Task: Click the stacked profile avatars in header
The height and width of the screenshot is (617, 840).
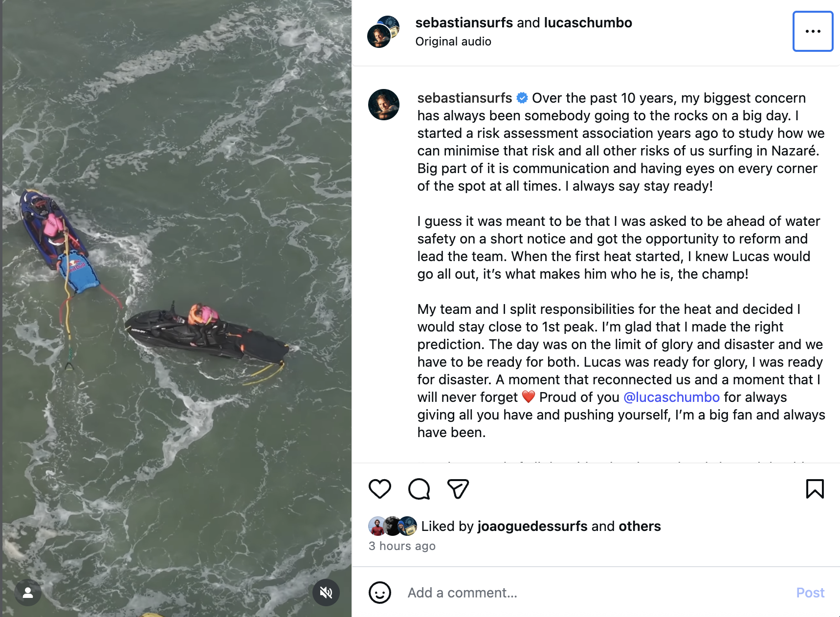Action: click(383, 32)
